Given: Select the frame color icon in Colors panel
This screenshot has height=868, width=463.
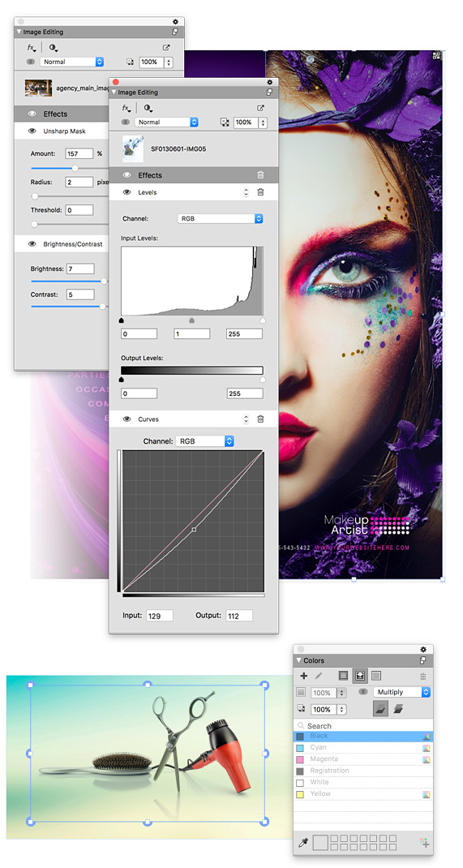Looking at the screenshot, I should tap(344, 676).
